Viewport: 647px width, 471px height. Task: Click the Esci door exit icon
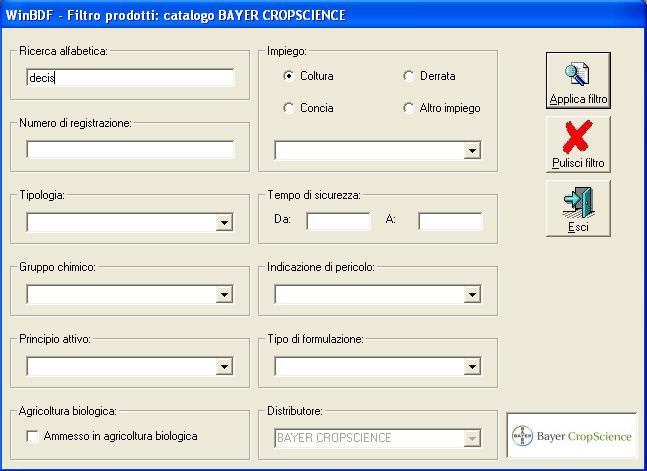click(x=579, y=202)
